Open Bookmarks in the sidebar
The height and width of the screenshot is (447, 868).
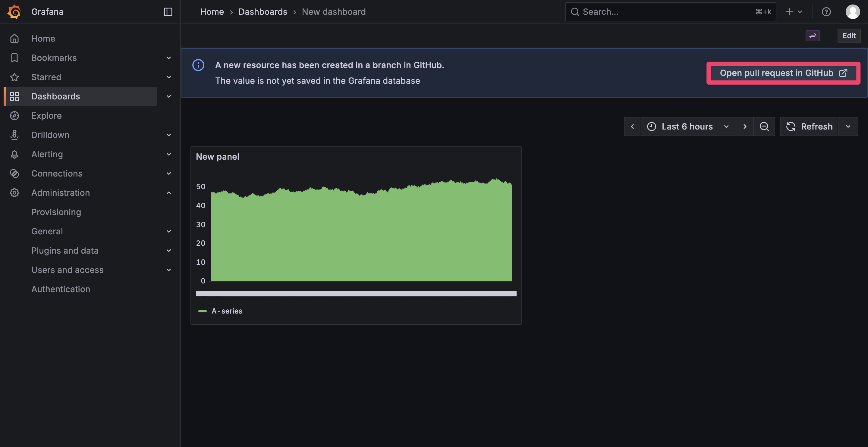(54, 58)
